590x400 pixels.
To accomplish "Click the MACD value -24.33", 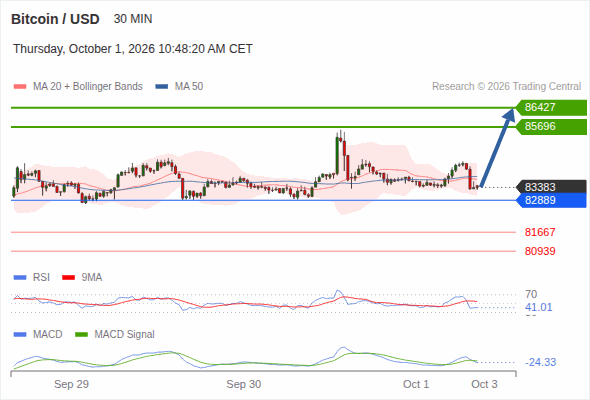I will pyautogui.click(x=541, y=362).
